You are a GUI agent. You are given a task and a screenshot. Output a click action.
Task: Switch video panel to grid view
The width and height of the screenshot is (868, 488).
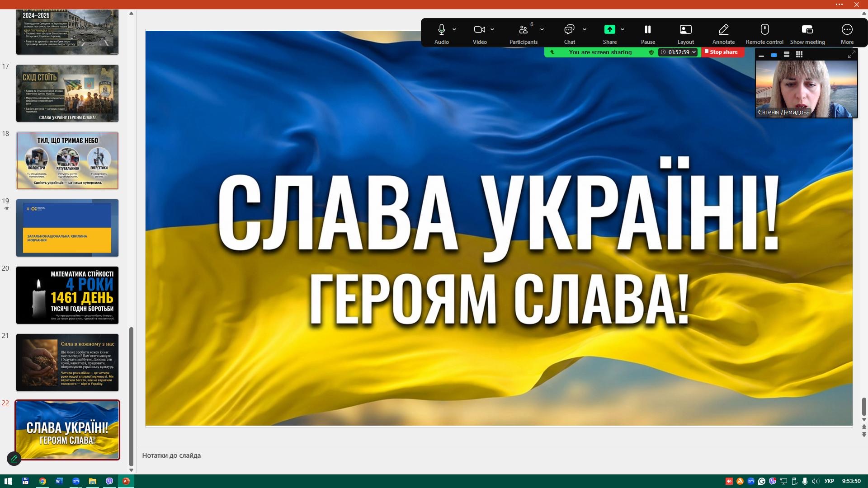799,54
